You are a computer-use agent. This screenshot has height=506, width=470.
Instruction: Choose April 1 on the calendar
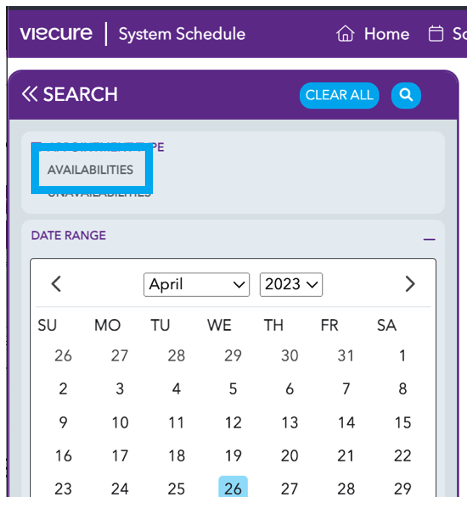click(x=402, y=355)
